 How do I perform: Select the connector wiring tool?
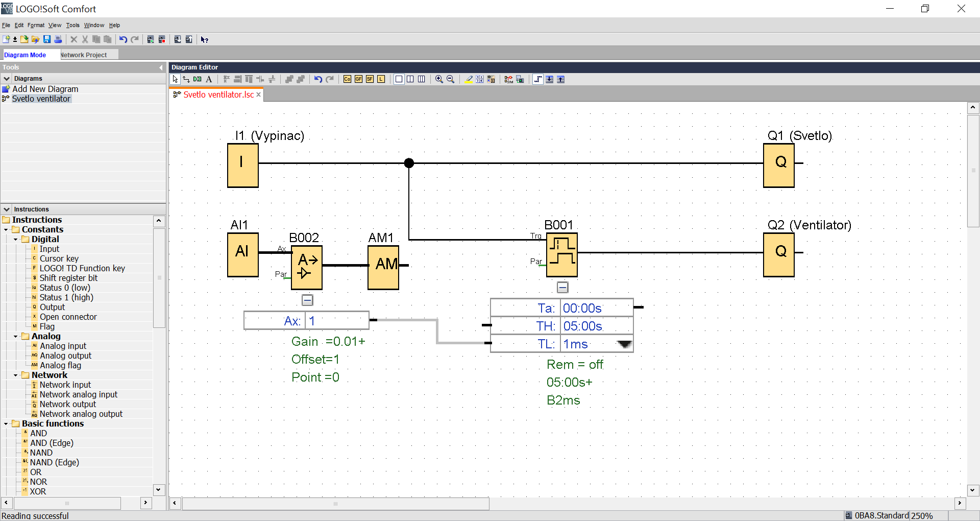[186, 79]
